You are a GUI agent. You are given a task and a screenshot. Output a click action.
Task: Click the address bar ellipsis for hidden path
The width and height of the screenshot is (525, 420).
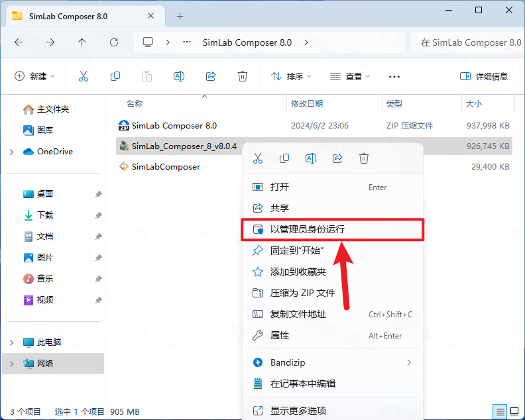[187, 42]
